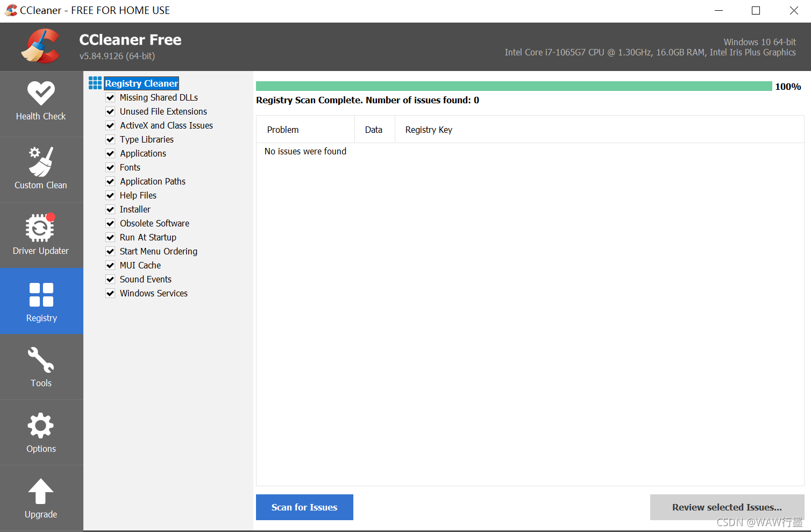Sort by the Data column header

pos(375,130)
